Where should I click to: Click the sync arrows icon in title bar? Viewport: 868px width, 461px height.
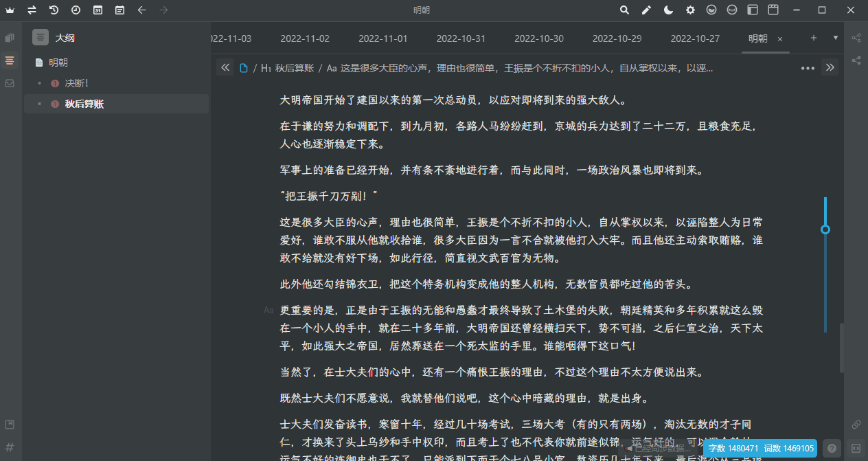click(32, 10)
